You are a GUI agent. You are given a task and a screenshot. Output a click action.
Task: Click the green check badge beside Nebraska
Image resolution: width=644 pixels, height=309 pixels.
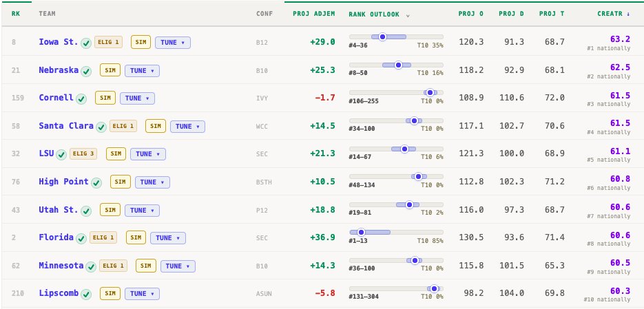click(x=86, y=72)
